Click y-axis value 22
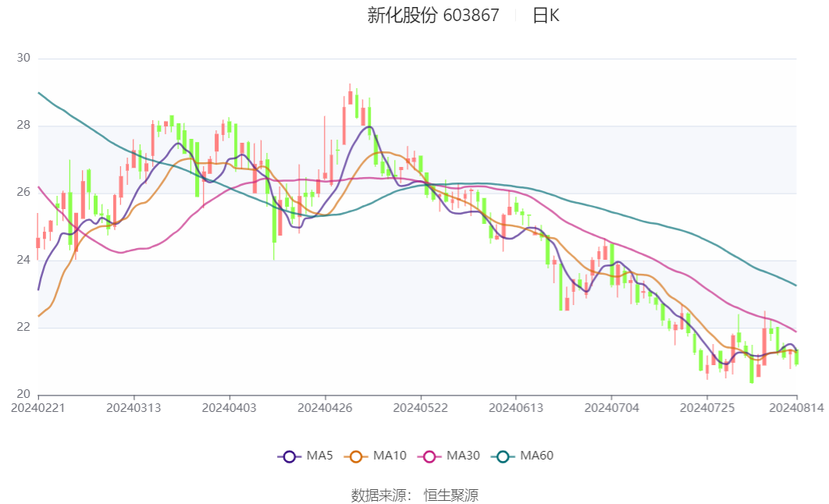The width and height of the screenshot is (829, 504). (23, 327)
